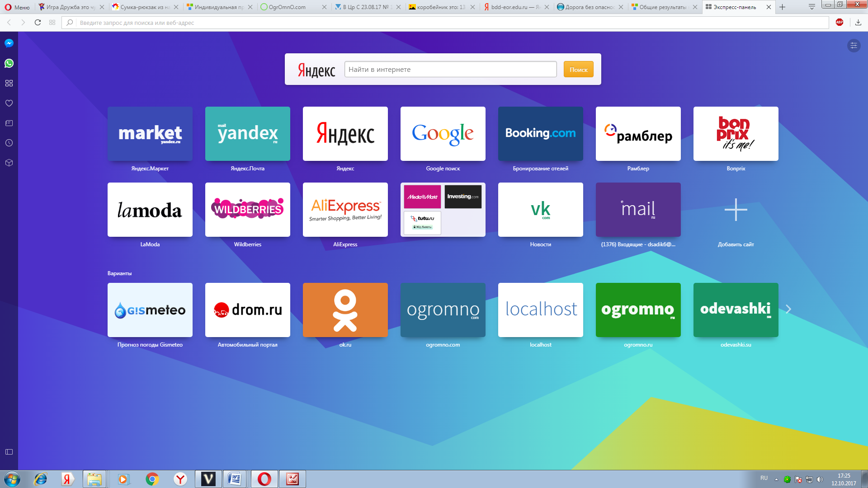Screen dimensions: 868x488
Task: Open the ok.ru suggestion tile
Action: pyautogui.click(x=345, y=310)
